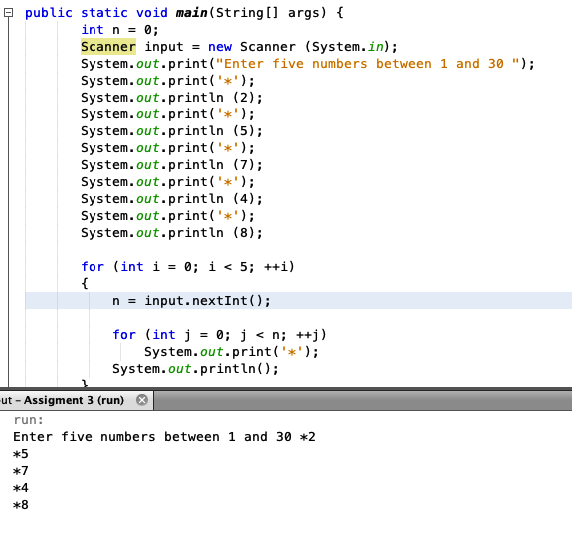The height and width of the screenshot is (534, 572).
Task: Close the Assigment 3 (run) output tab
Action: click(x=142, y=400)
